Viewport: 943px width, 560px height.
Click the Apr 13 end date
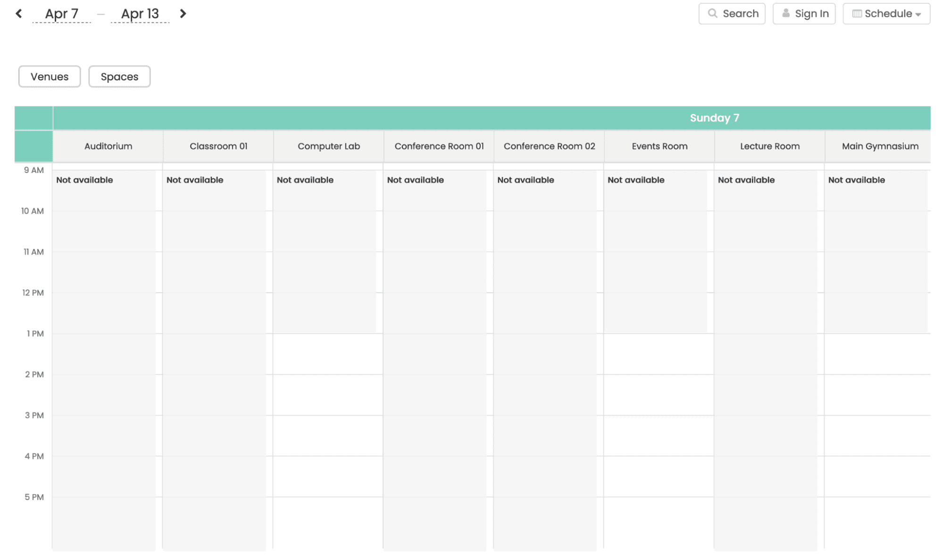pos(140,13)
